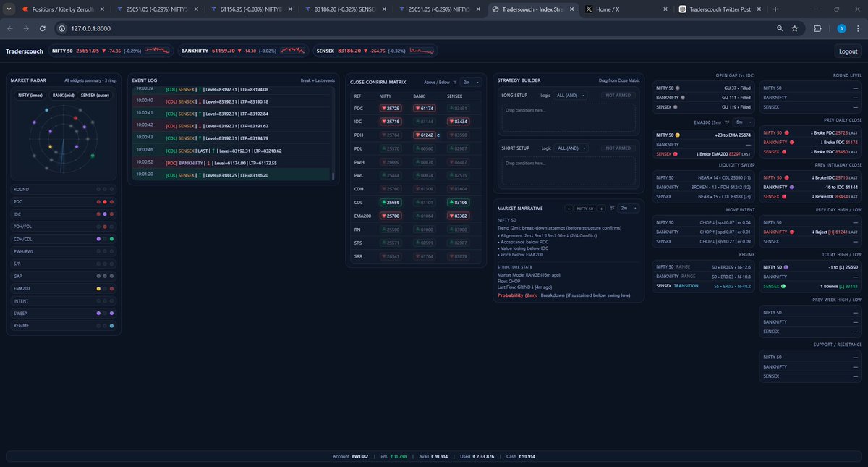
Task: Click green dot in CDH/CDL radar row
Action: 112,239
